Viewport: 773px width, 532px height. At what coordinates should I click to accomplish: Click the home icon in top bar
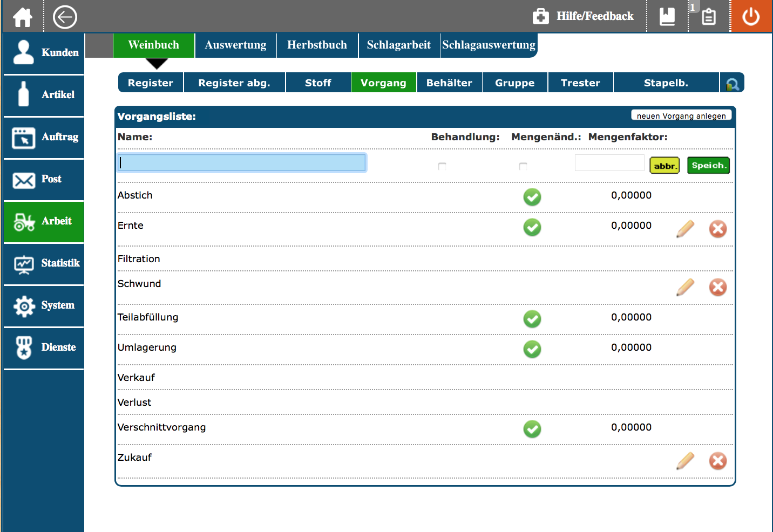click(x=22, y=17)
